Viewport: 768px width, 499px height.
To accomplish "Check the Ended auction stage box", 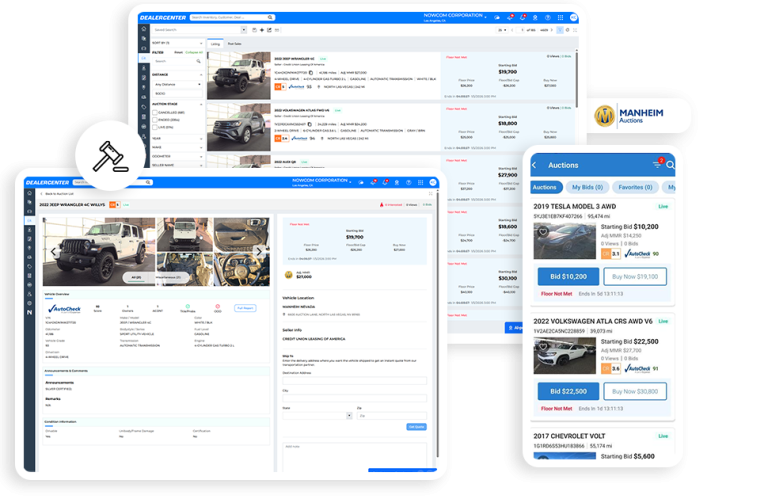I will pyautogui.click(x=155, y=119).
